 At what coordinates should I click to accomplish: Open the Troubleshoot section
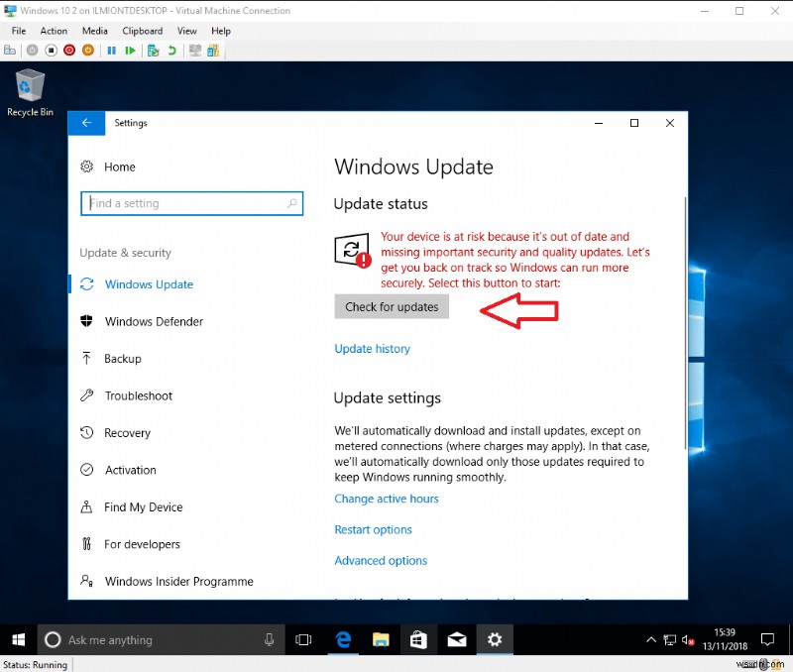[140, 395]
